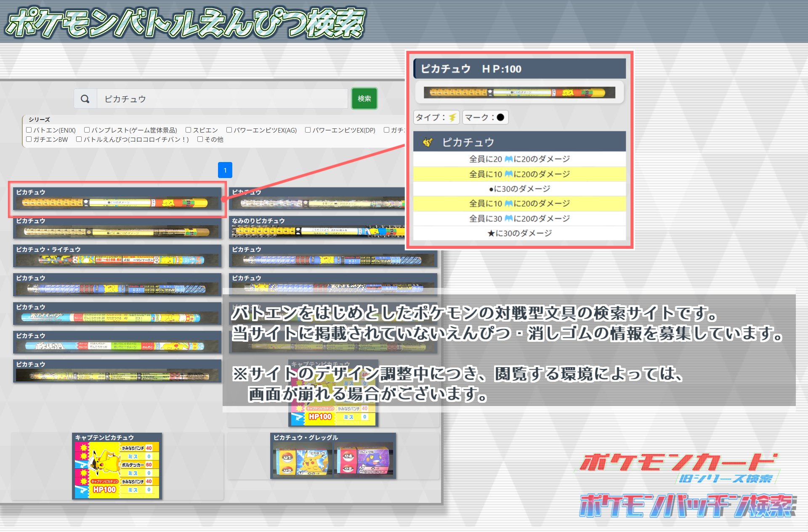Focus the search field containing ピカチュウ

pos(223,99)
